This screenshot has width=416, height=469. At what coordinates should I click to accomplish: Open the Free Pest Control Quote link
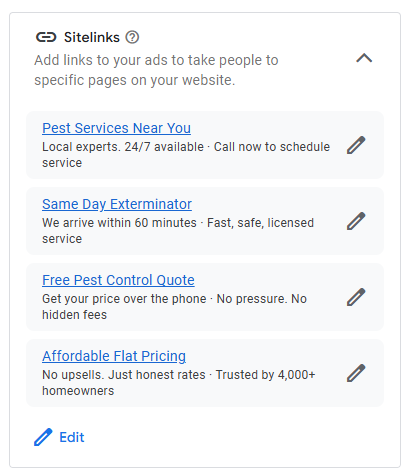(x=118, y=280)
